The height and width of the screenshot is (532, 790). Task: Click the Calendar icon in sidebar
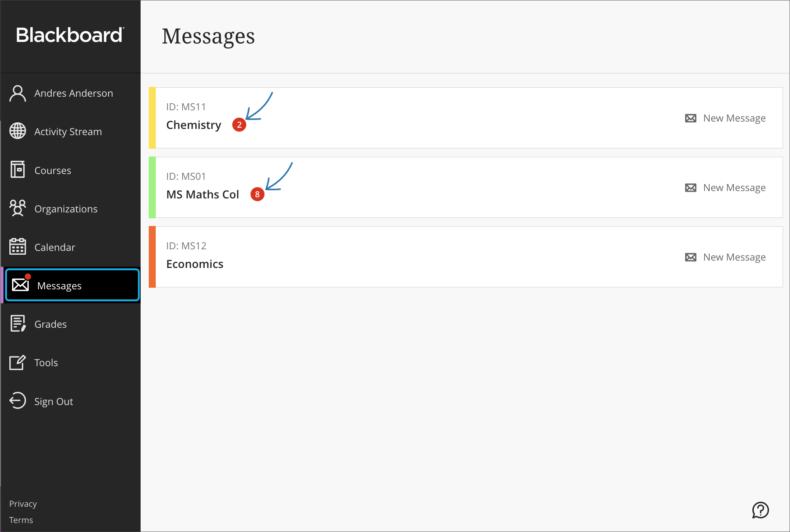tap(17, 247)
